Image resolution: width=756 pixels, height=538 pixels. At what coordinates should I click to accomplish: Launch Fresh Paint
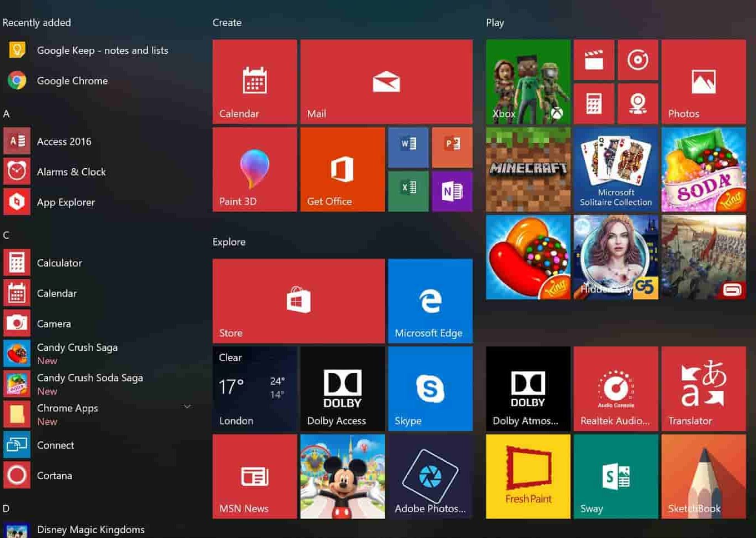click(527, 476)
